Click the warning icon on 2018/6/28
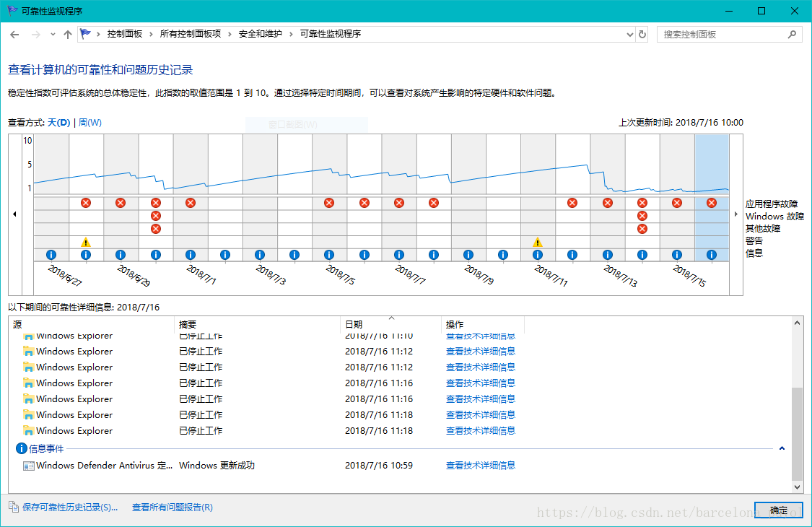Viewport: 812px width, 527px height. coord(86,242)
